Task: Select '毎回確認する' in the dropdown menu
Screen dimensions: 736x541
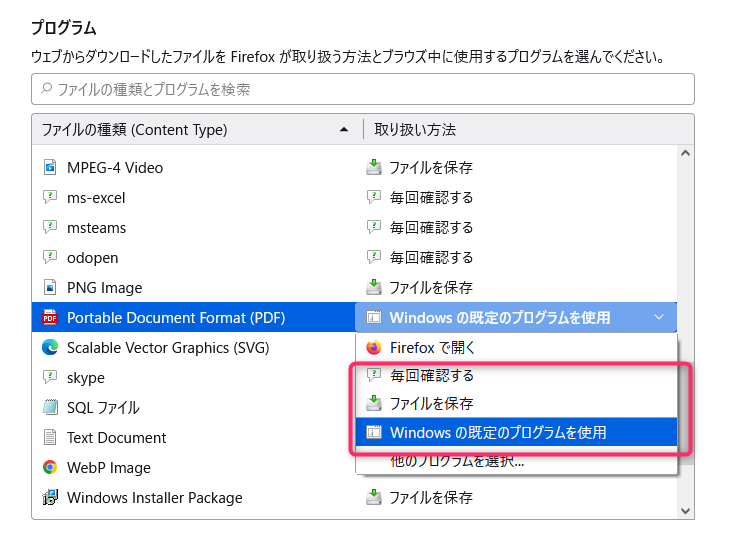Action: [x=431, y=376]
